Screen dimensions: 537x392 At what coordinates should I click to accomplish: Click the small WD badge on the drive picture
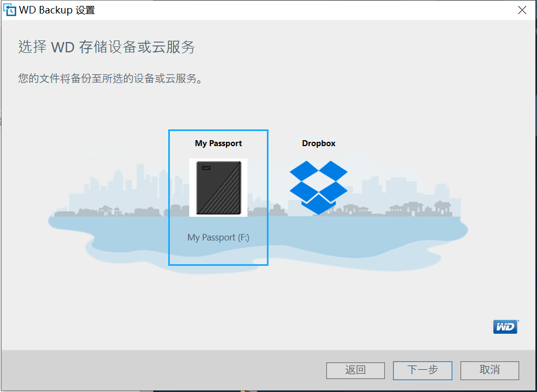pyautogui.click(x=206, y=168)
